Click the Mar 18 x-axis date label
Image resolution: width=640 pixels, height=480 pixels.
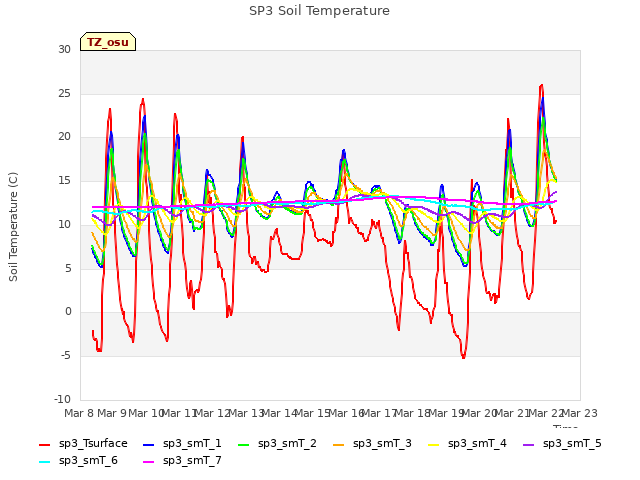click(x=413, y=413)
